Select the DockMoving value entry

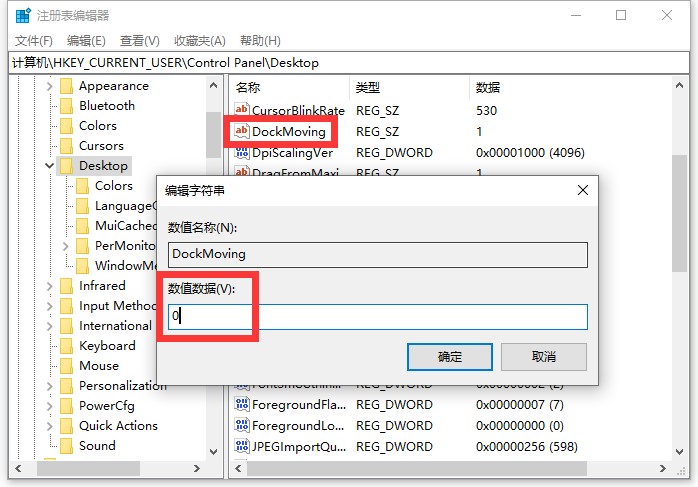pos(288,131)
